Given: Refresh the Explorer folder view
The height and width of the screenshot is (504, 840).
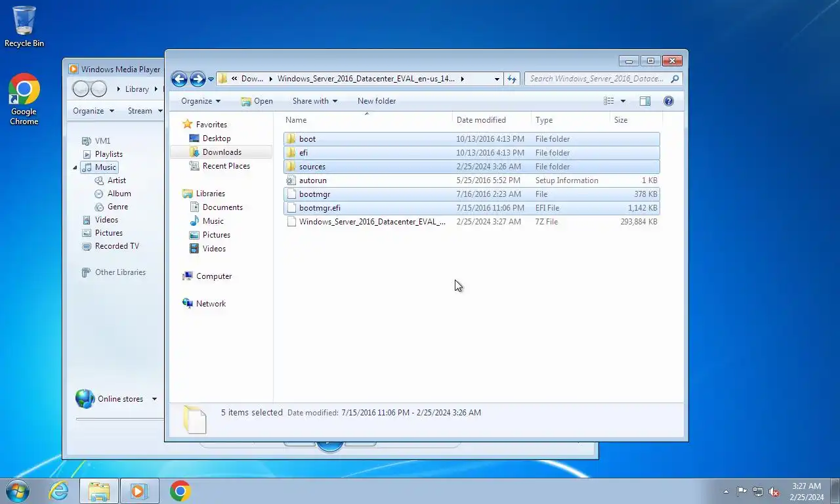Looking at the screenshot, I should click(512, 79).
